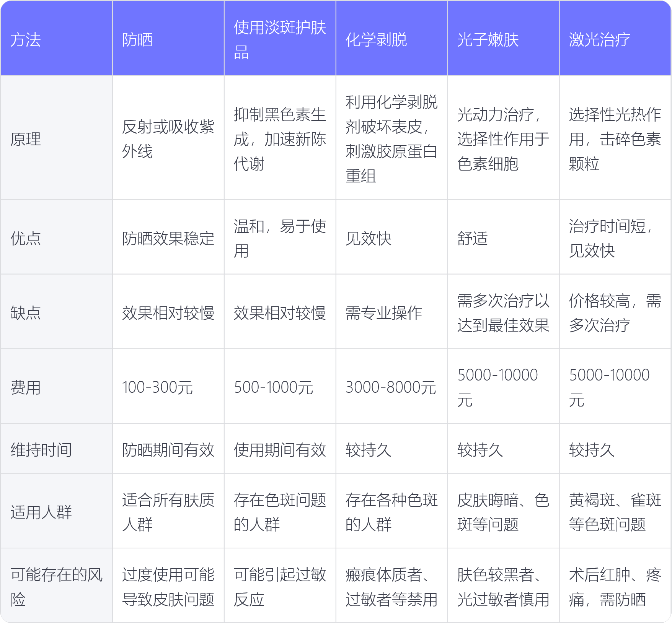Click the 黄褐斑、雀斑等色斑问题 cell
The image size is (672, 623).
click(615, 512)
